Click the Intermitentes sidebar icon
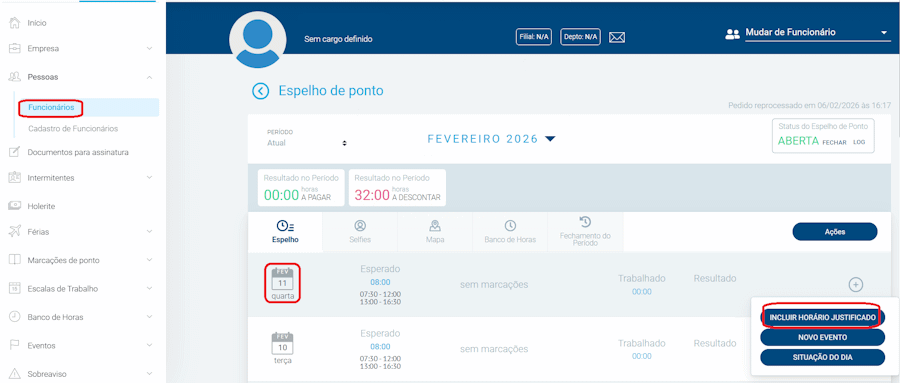Image resolution: width=900 pixels, height=383 pixels. (x=15, y=177)
